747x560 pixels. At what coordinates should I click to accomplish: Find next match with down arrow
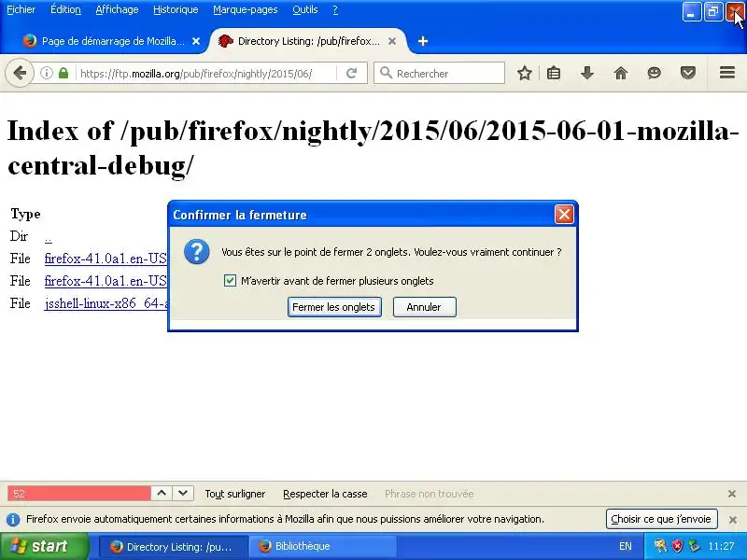(183, 494)
